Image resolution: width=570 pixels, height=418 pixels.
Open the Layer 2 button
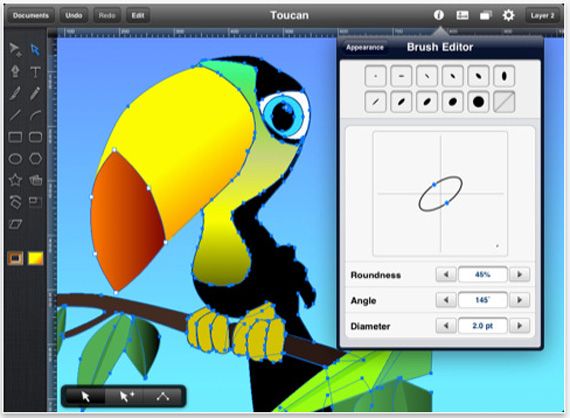pyautogui.click(x=542, y=15)
